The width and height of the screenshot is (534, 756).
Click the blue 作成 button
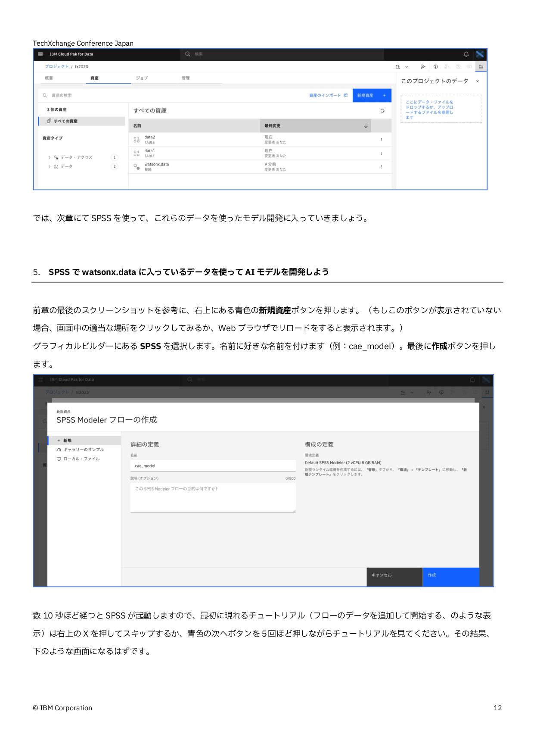click(451, 577)
